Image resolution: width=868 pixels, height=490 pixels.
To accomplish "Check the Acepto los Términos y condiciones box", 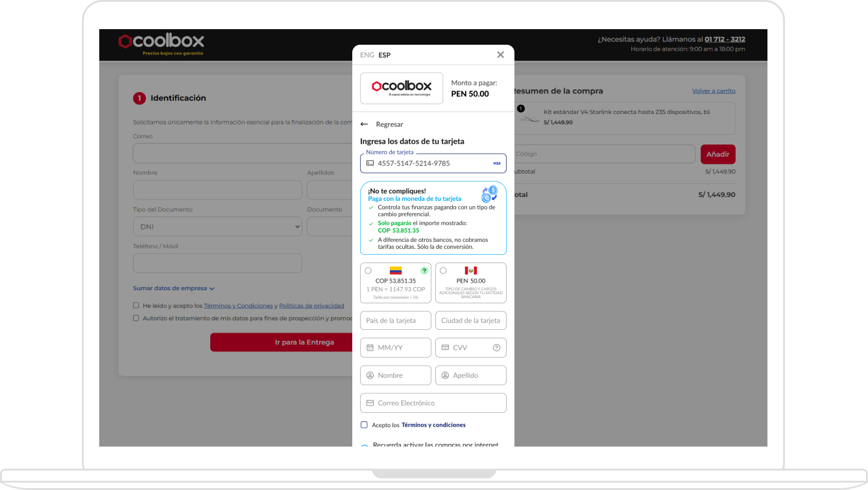I will click(x=364, y=425).
